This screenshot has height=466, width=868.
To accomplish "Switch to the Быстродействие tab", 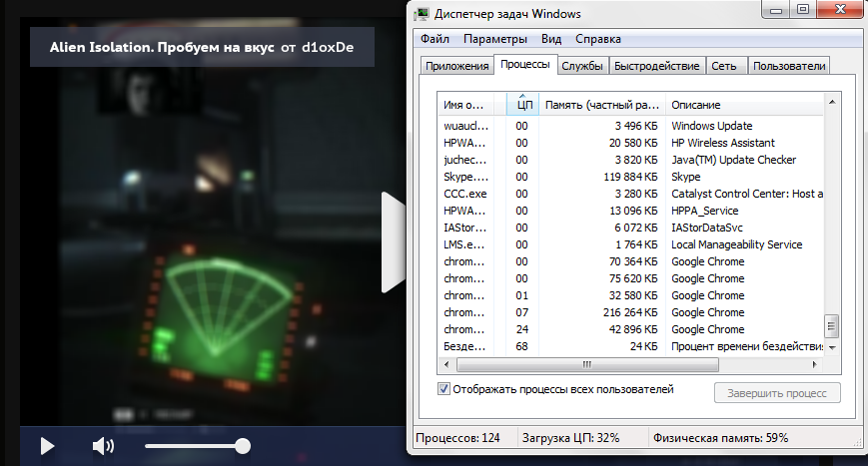I will [656, 66].
